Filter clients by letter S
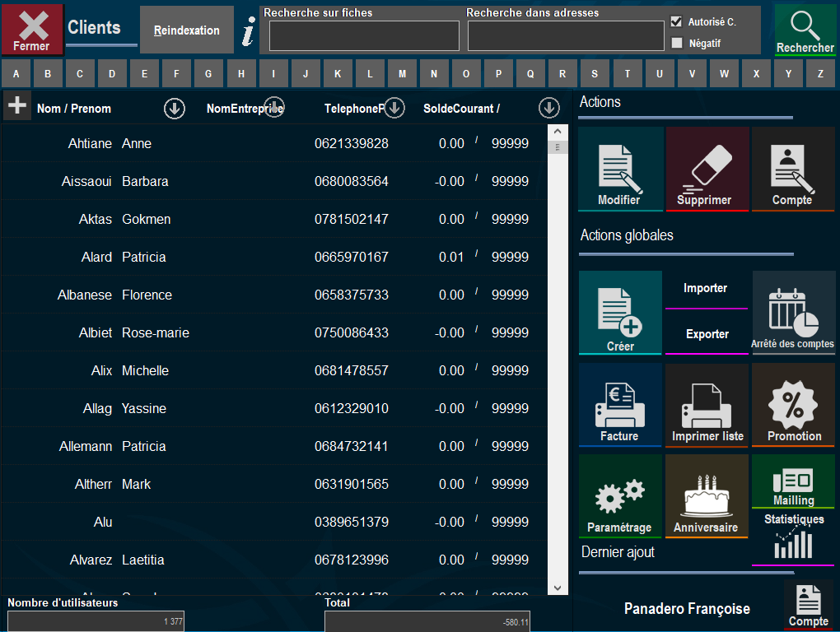Image resolution: width=840 pixels, height=632 pixels. (x=595, y=73)
